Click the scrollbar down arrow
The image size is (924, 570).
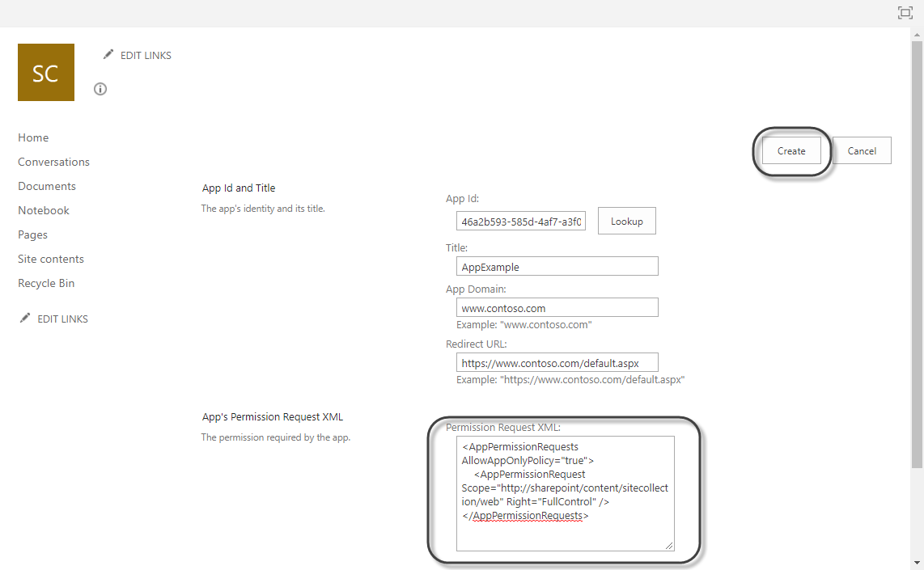pyautogui.click(x=917, y=563)
